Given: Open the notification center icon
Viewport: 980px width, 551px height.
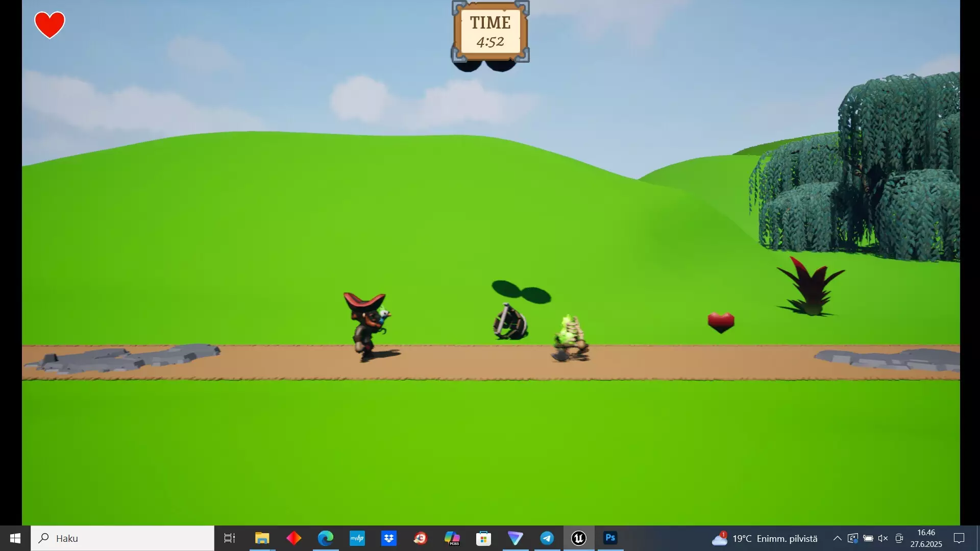Looking at the screenshot, I should (959, 538).
